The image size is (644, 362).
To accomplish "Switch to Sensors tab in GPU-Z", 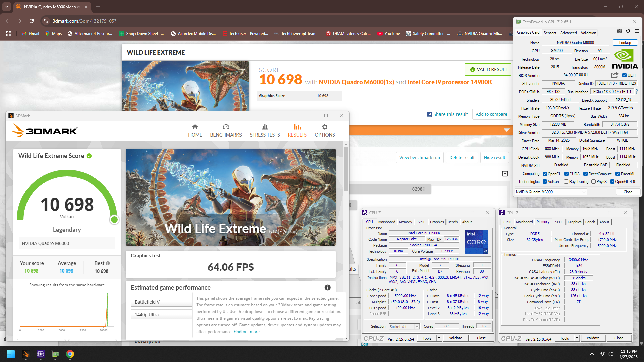I will [x=550, y=33].
